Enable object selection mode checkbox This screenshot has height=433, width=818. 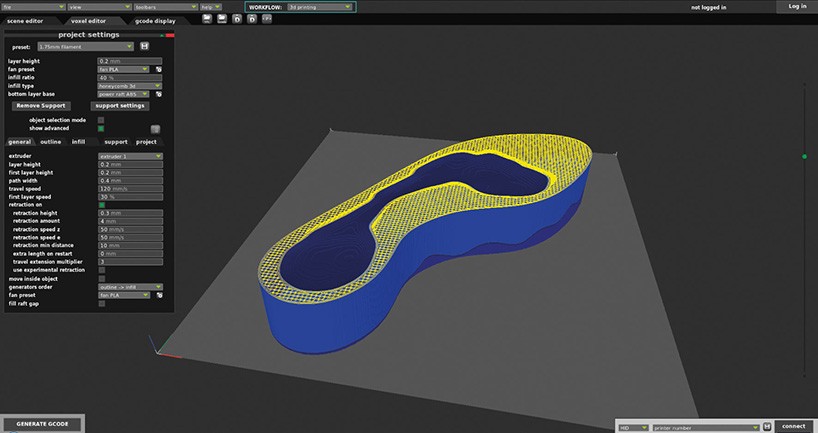[101, 120]
